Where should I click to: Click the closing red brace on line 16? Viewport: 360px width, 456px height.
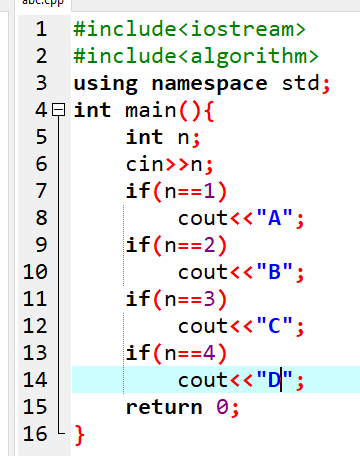tap(79, 435)
